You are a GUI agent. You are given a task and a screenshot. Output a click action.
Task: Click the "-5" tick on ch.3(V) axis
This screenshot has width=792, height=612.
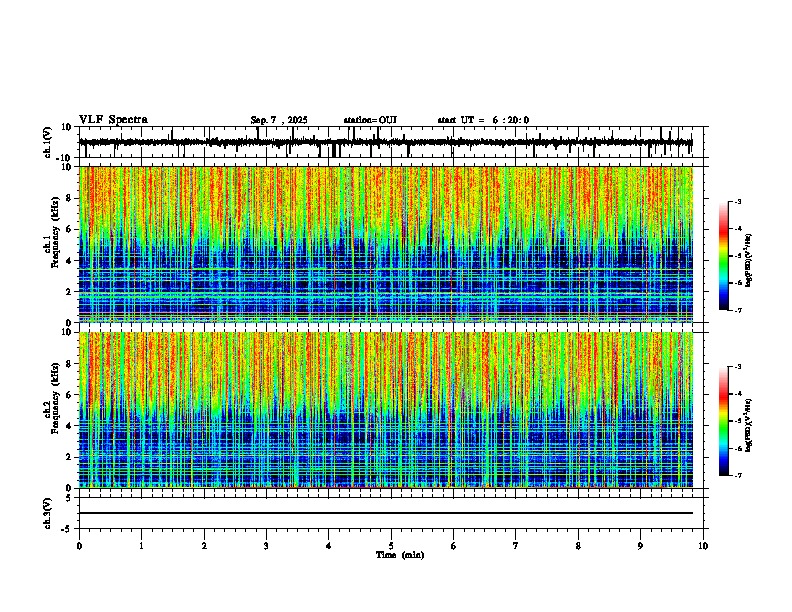pyautogui.click(x=67, y=529)
